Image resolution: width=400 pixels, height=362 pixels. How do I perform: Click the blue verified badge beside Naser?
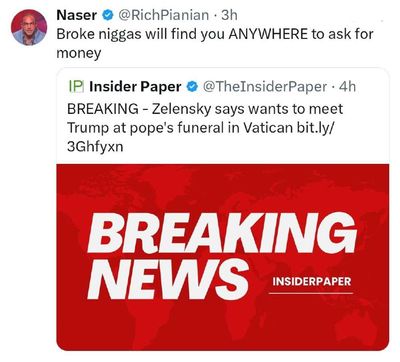[108, 15]
